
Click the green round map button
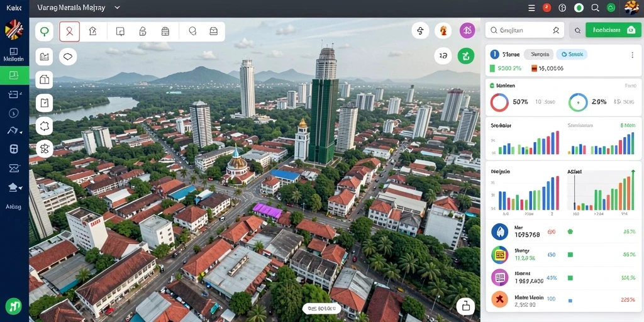[466, 56]
